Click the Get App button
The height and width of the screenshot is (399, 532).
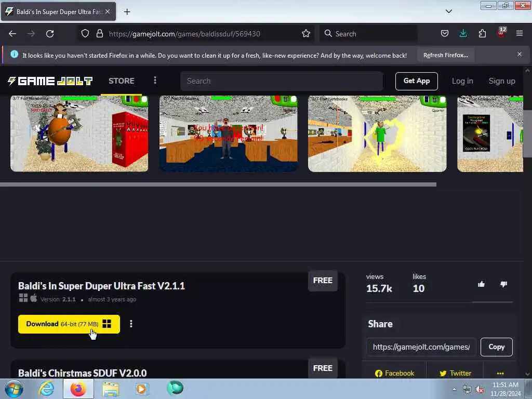pyautogui.click(x=416, y=81)
